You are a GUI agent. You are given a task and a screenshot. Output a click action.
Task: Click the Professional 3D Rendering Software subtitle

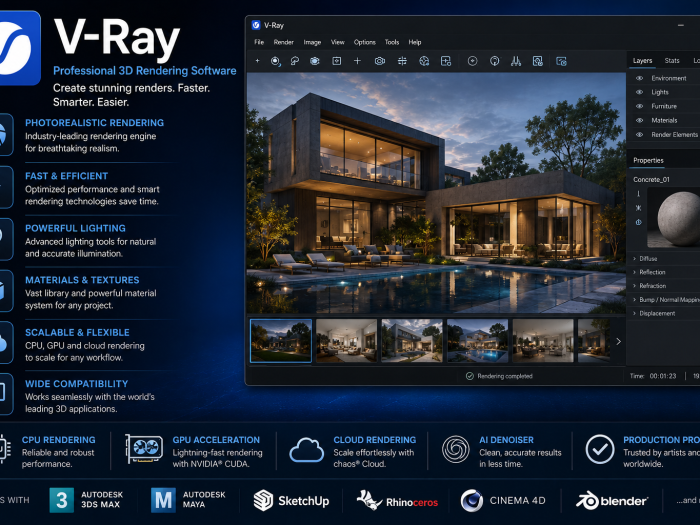tap(145, 71)
